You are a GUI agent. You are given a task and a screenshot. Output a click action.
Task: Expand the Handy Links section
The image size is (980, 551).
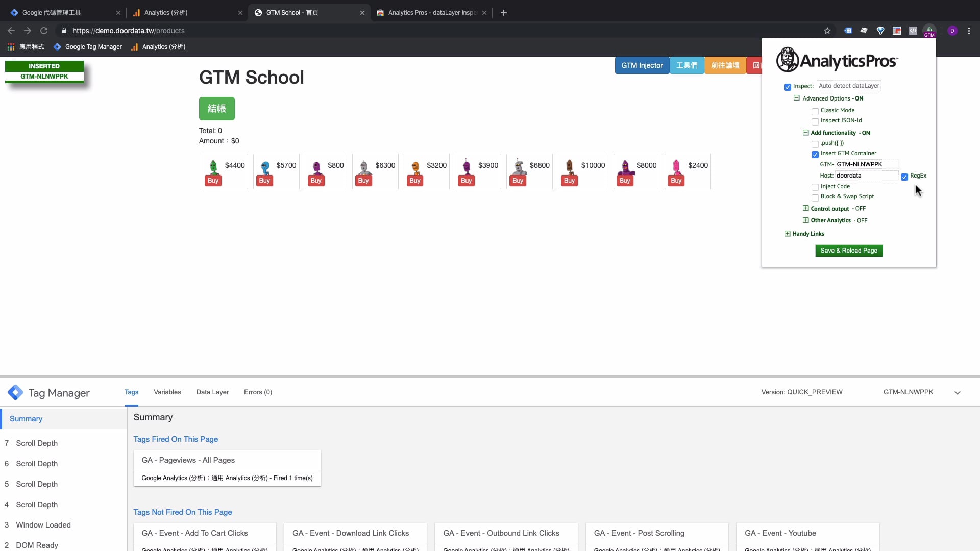point(787,234)
